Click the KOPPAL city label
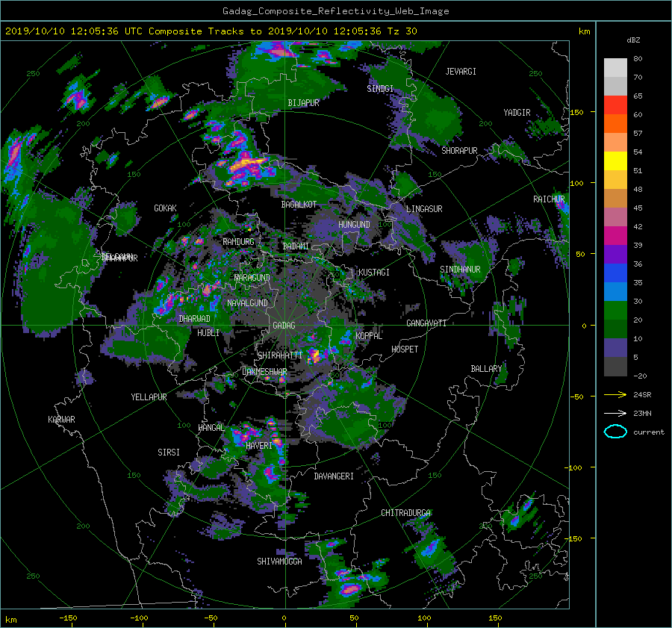 coord(369,335)
